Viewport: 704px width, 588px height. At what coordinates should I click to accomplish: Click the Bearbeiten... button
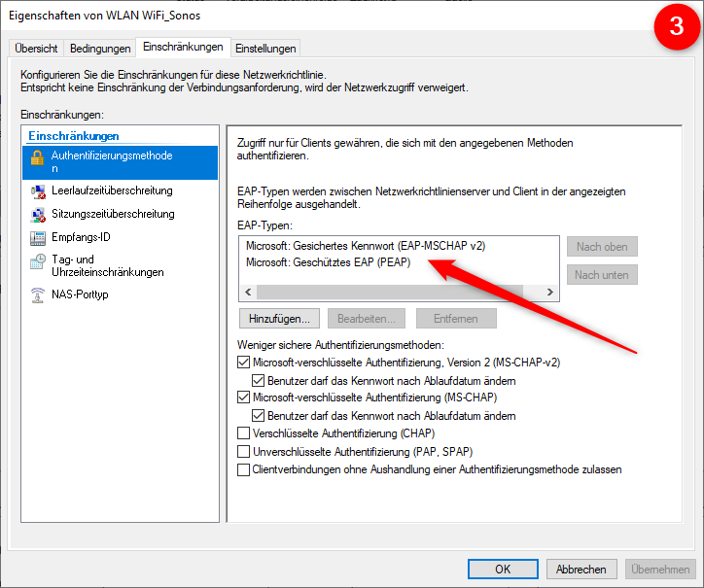tap(367, 319)
